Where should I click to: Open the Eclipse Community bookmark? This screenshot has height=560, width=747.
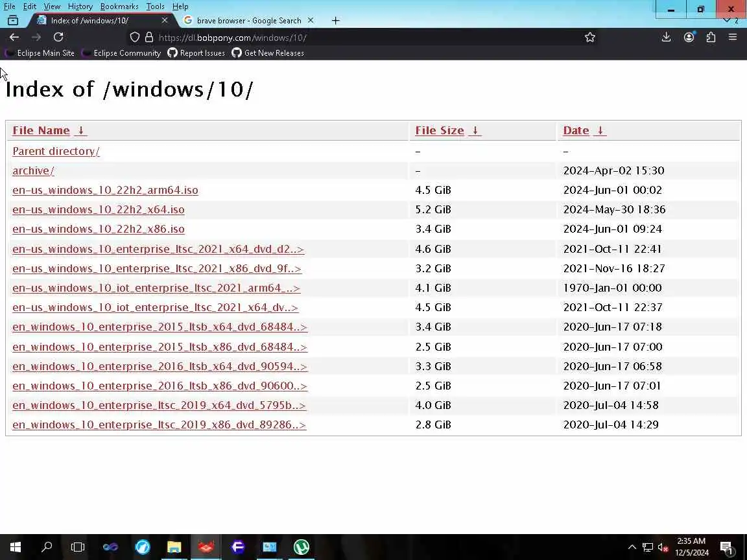click(x=122, y=53)
